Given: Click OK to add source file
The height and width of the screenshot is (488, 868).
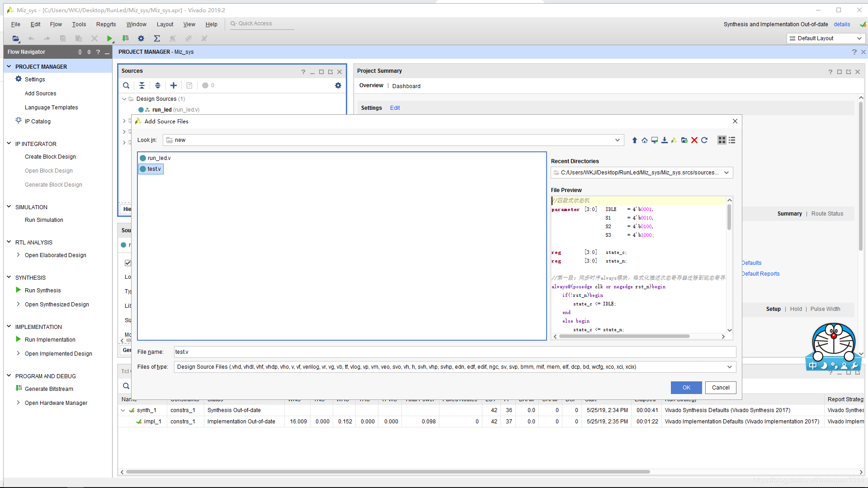Looking at the screenshot, I should point(686,388).
